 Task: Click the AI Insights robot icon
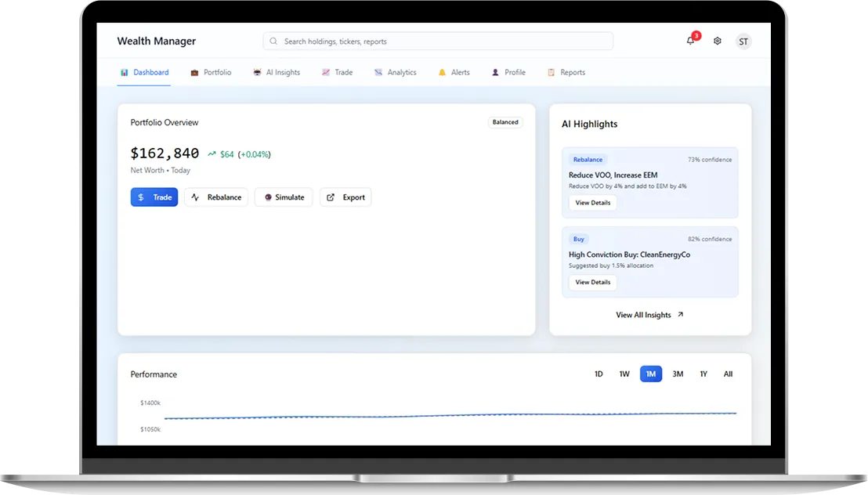click(x=257, y=73)
